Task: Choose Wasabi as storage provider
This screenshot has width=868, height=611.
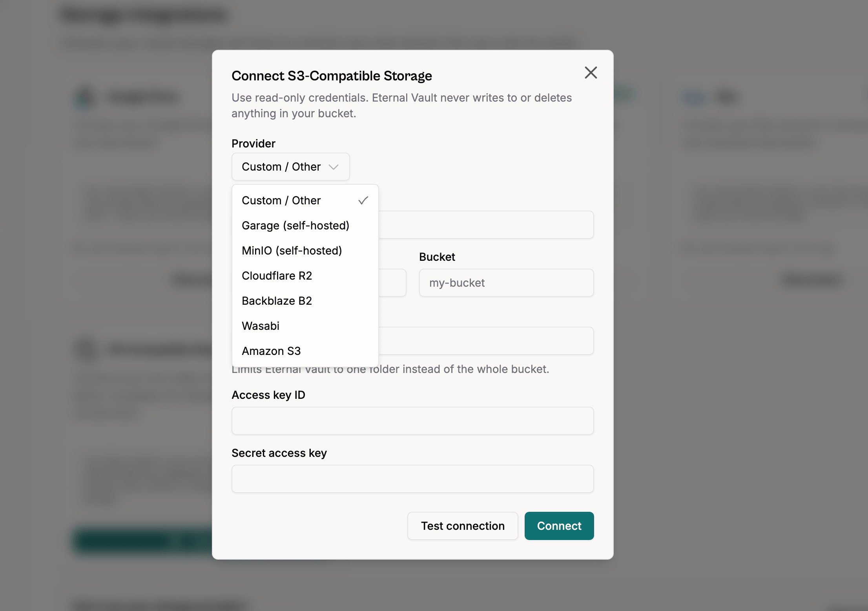Action: (x=305, y=326)
